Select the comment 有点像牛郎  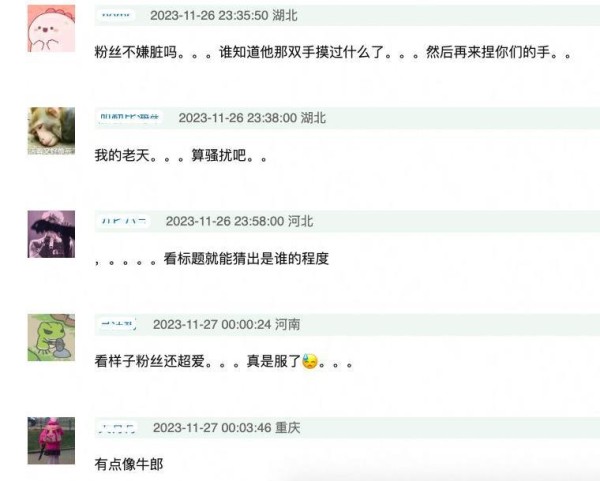click(129, 464)
